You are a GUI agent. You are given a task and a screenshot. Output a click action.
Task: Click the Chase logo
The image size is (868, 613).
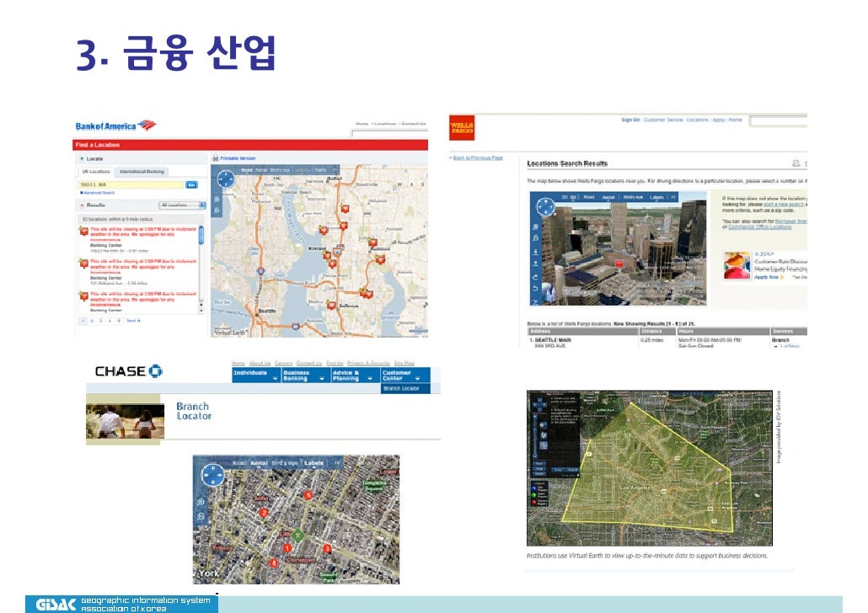pyautogui.click(x=128, y=371)
